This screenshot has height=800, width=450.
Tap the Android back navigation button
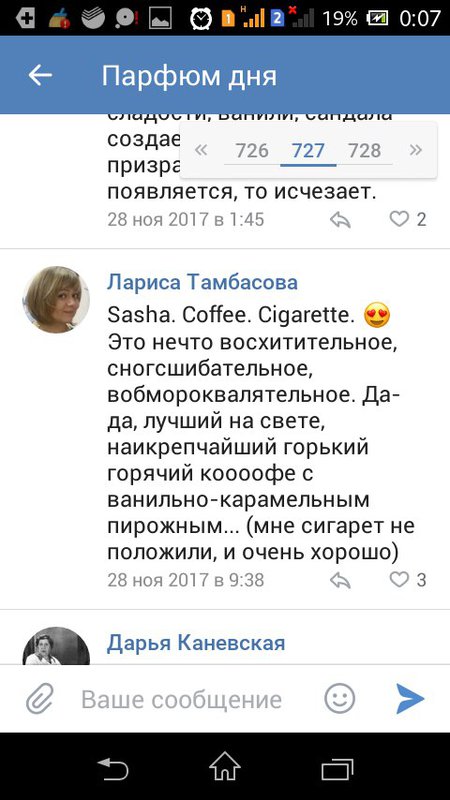[x=113, y=767]
